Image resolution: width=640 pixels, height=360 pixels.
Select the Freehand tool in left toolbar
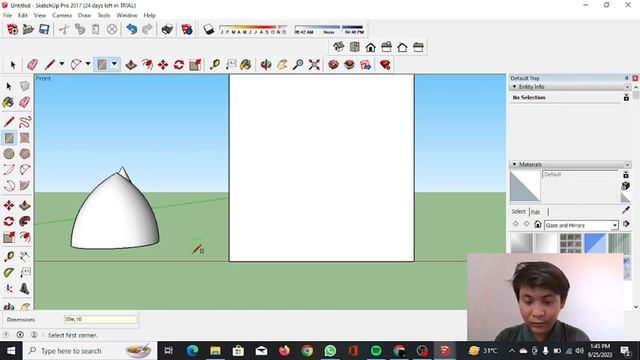(x=24, y=122)
